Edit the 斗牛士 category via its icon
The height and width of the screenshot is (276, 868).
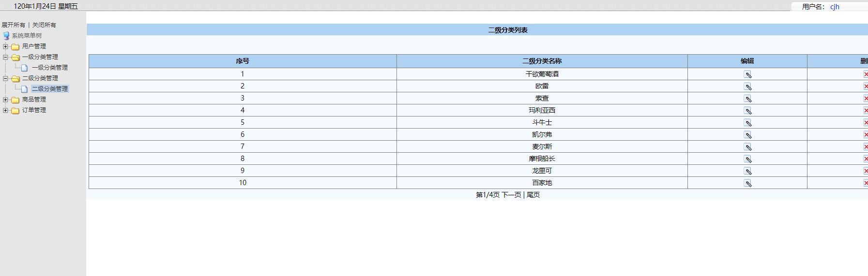click(747, 123)
